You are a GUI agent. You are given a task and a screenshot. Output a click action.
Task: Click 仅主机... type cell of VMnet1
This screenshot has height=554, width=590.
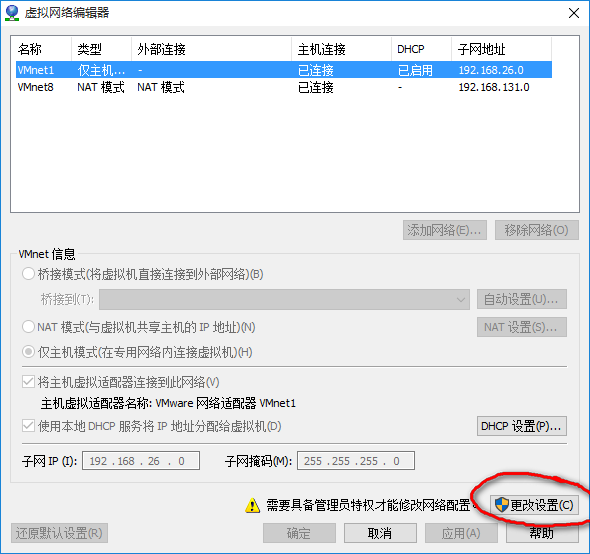[x=101, y=70]
